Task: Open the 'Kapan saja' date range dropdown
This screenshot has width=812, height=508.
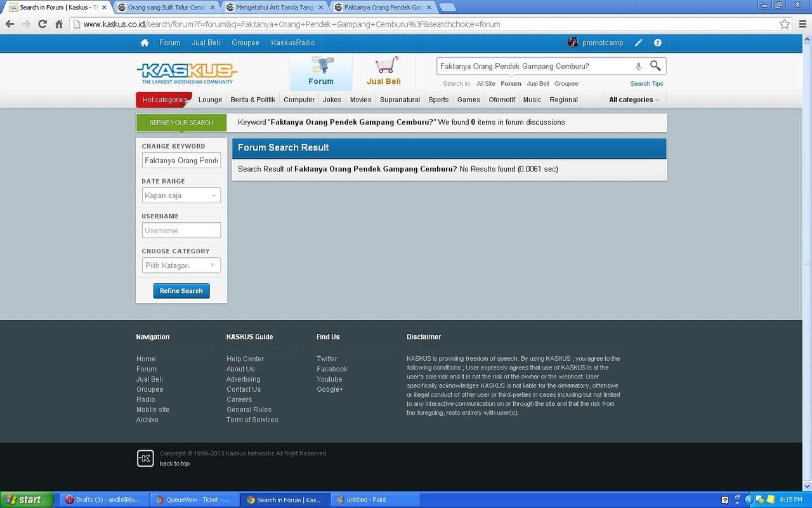Action: (x=181, y=196)
